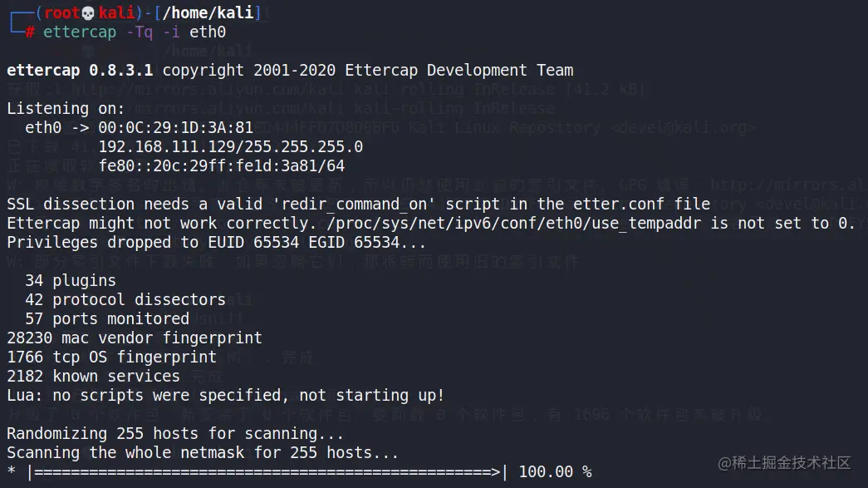
Task: Click the -Tq option flag
Action: pyautogui.click(x=139, y=32)
